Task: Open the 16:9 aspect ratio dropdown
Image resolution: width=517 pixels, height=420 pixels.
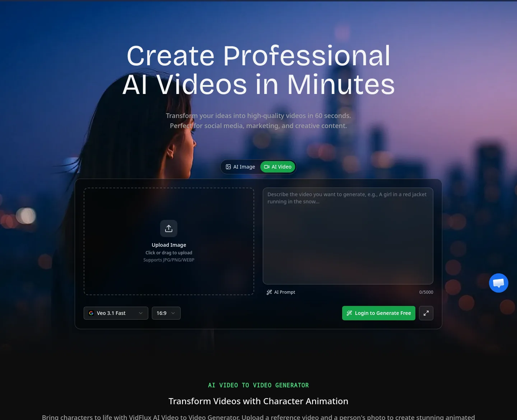Action: pyautogui.click(x=166, y=313)
